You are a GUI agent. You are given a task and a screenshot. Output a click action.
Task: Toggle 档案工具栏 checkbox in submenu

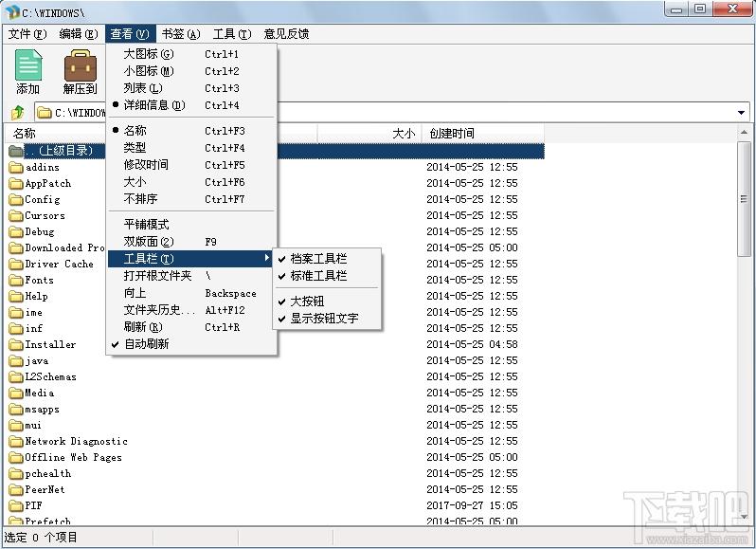pyautogui.click(x=327, y=259)
